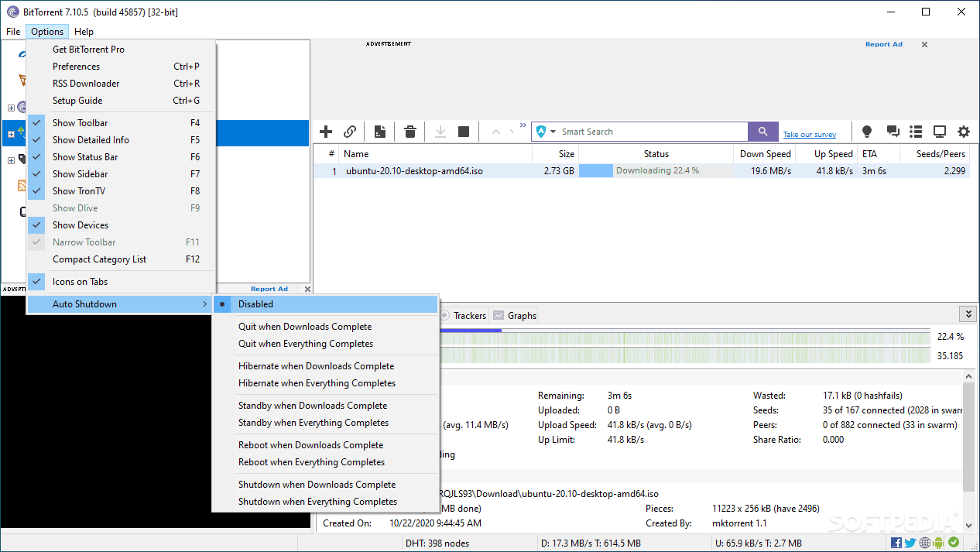Expand the selected sidebar tree node
Screen dimensions: 980x552
pyautogui.click(x=11, y=134)
